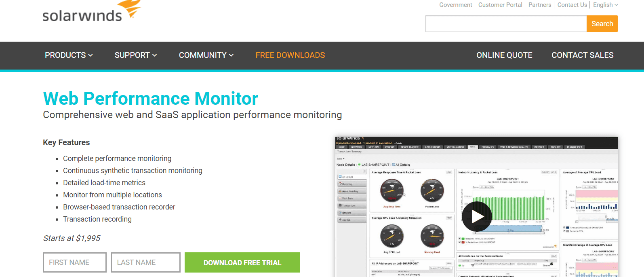Viewport: 644px width, 277px height.
Task: Click 'Browser-based transaction recorder' list item
Action: click(119, 207)
